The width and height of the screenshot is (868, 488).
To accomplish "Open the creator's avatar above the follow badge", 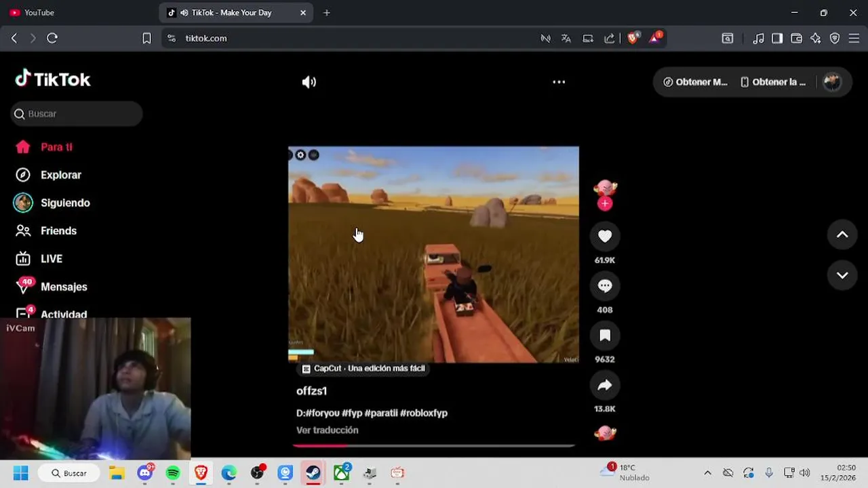I will 605,188.
